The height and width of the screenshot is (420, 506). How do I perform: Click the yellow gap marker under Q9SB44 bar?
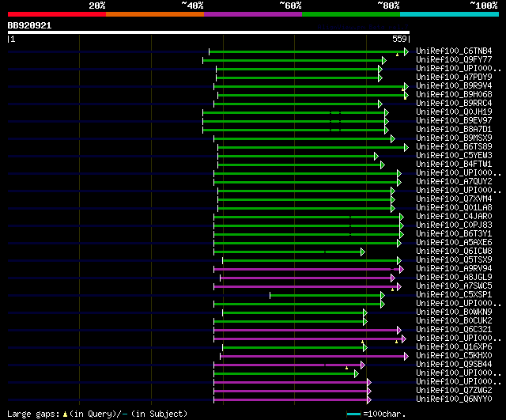pos(346,368)
